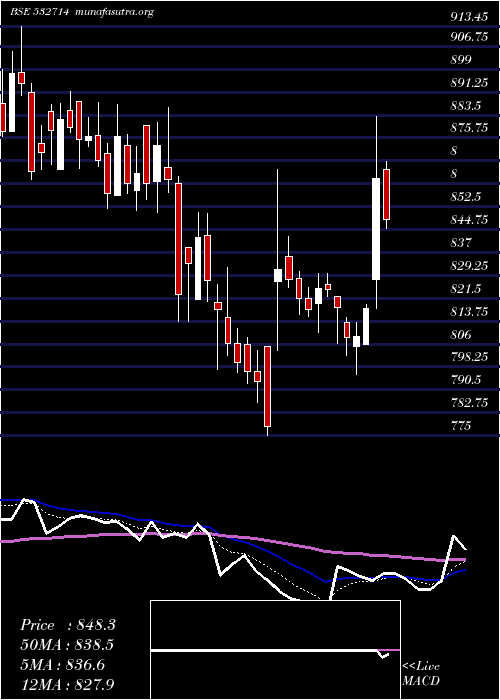Screen dimensions: 500x700
Task: Click the 813.75 price level label
Action: tap(468, 312)
